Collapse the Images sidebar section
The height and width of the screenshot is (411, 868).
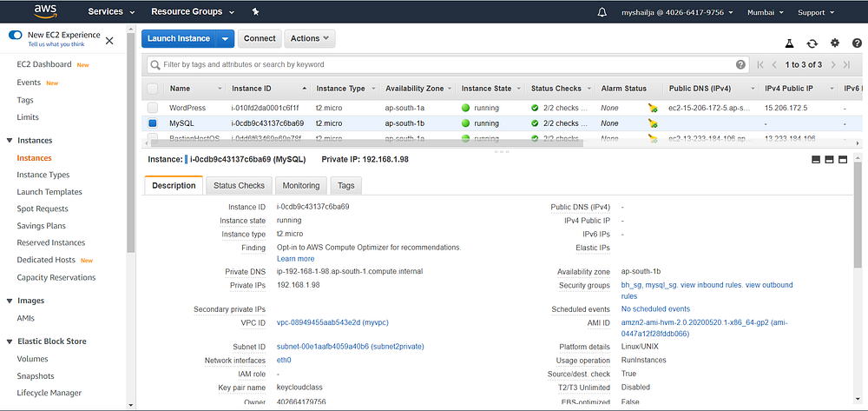(10, 301)
